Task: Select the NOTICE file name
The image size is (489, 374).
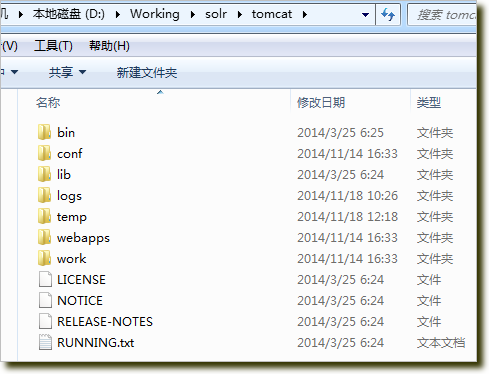Action: point(80,301)
